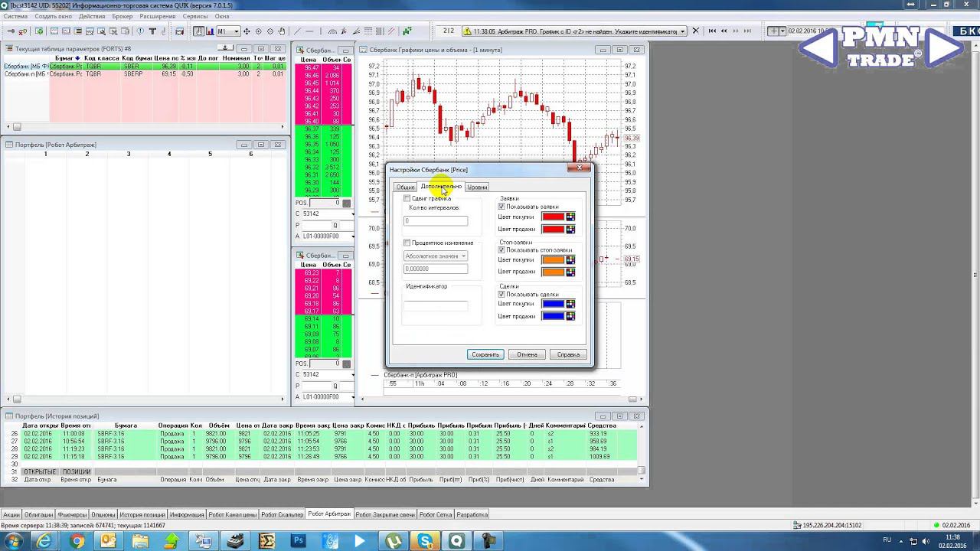
Task: Open the Брокер menu
Action: (122, 16)
